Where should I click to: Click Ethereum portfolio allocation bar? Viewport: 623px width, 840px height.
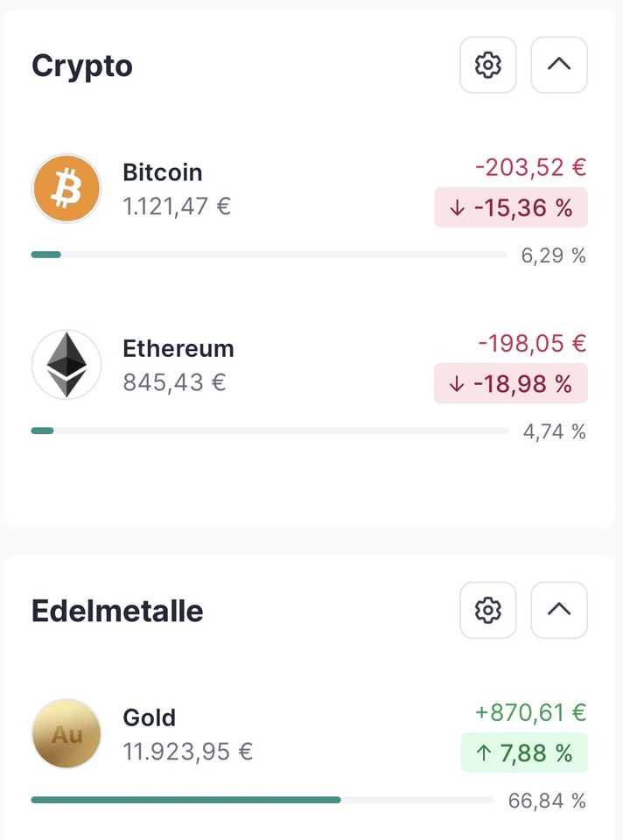click(269, 430)
